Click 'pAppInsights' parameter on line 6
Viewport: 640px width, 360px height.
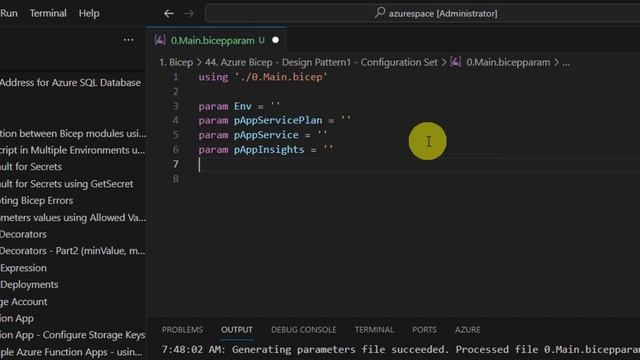point(269,150)
